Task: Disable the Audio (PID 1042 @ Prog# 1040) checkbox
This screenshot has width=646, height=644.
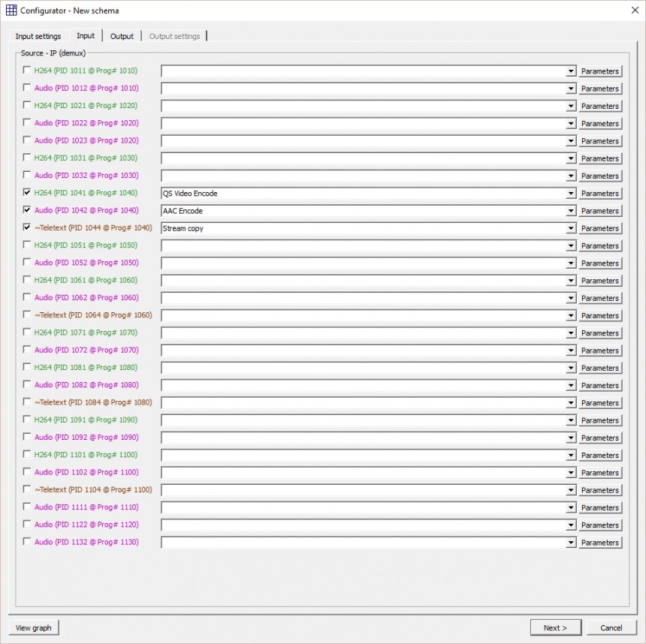Action: pyautogui.click(x=27, y=210)
